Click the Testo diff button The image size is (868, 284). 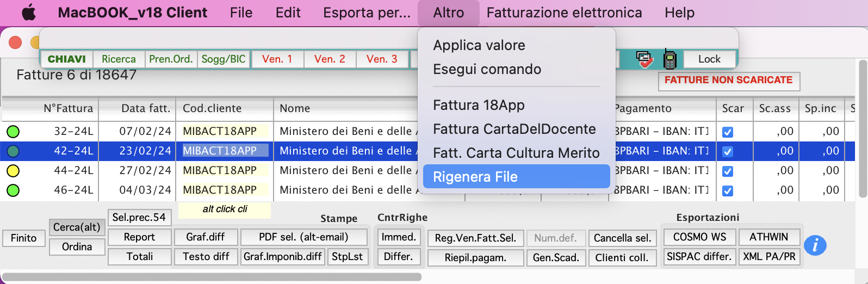pos(206,256)
